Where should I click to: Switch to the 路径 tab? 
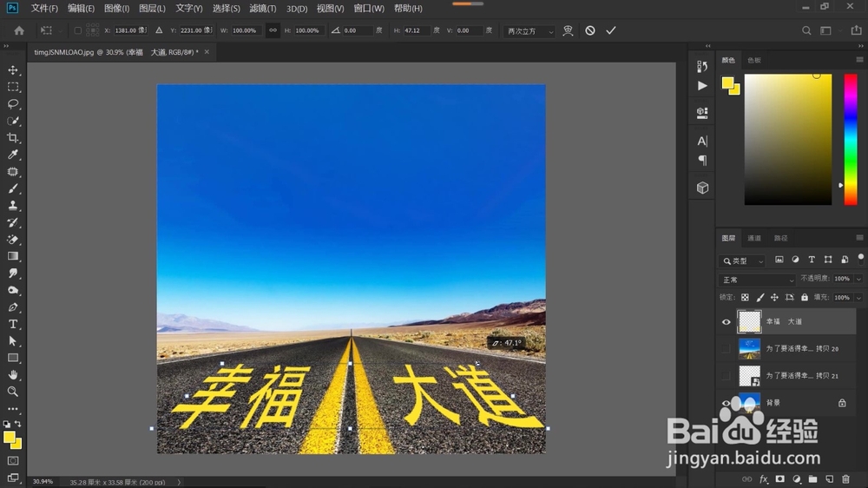click(x=780, y=238)
